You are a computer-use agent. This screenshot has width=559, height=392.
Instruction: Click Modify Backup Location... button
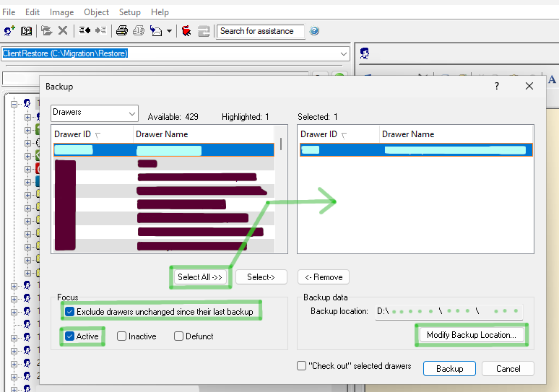[x=472, y=335]
